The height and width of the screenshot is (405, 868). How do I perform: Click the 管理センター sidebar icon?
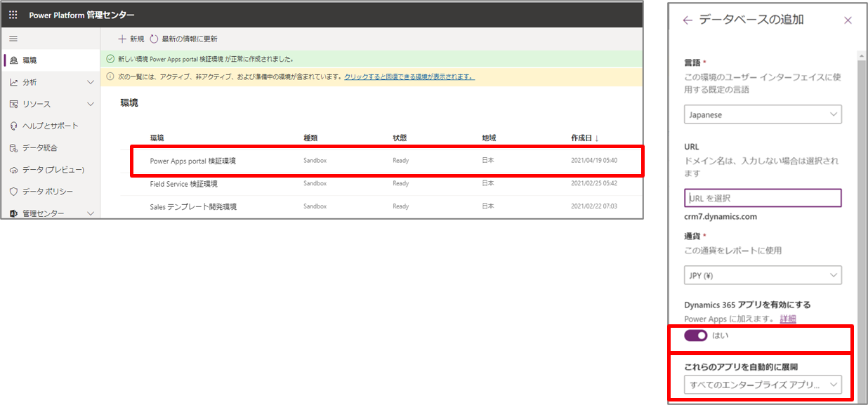pyautogui.click(x=13, y=213)
